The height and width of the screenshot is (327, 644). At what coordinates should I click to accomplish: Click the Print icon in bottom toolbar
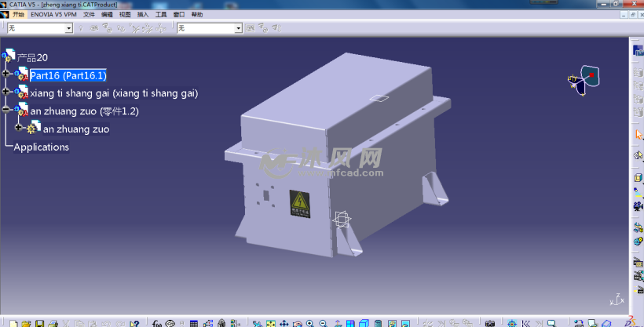point(53,323)
